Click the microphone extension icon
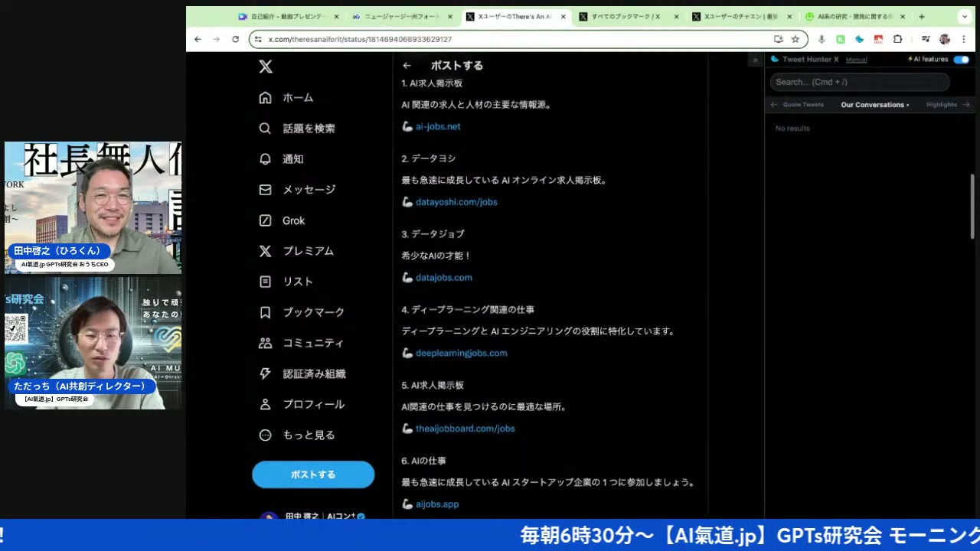The image size is (980, 551). pos(822,39)
